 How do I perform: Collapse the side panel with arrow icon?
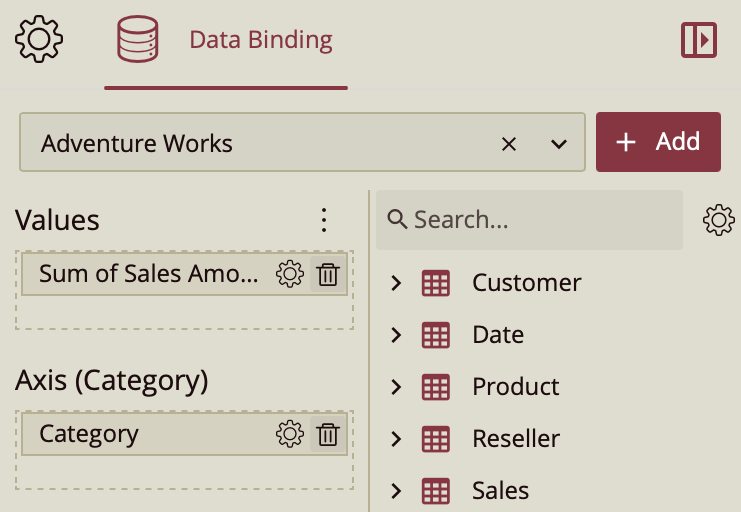[699, 40]
